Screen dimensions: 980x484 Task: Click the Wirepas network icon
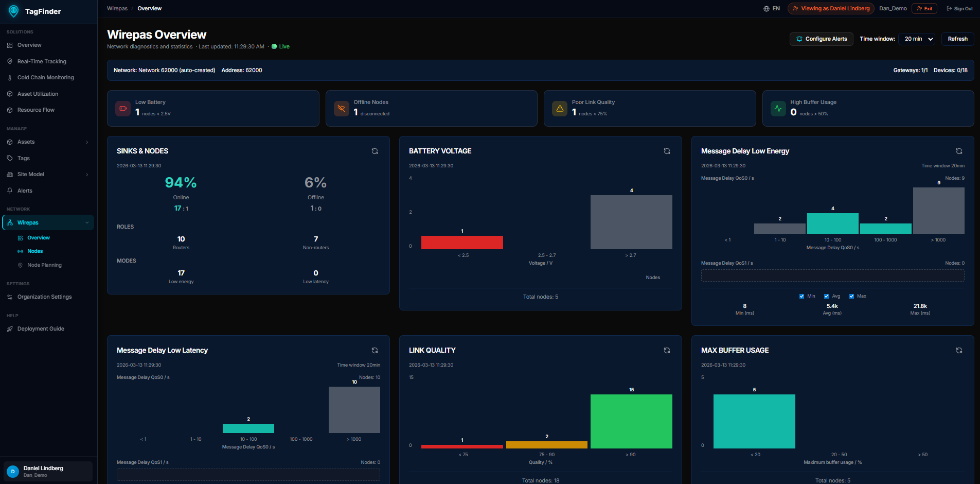click(x=10, y=223)
